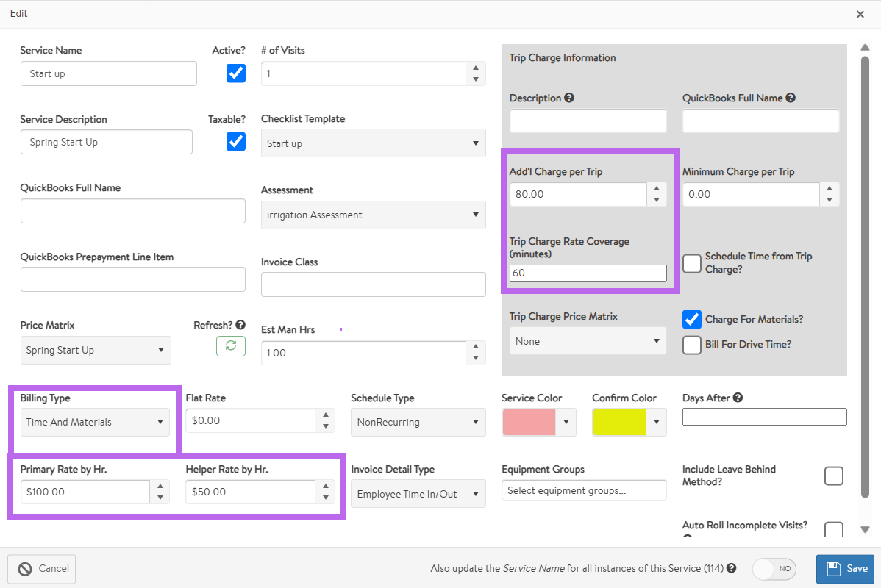
Task: Open the Billing Type dropdown
Action: tap(95, 422)
